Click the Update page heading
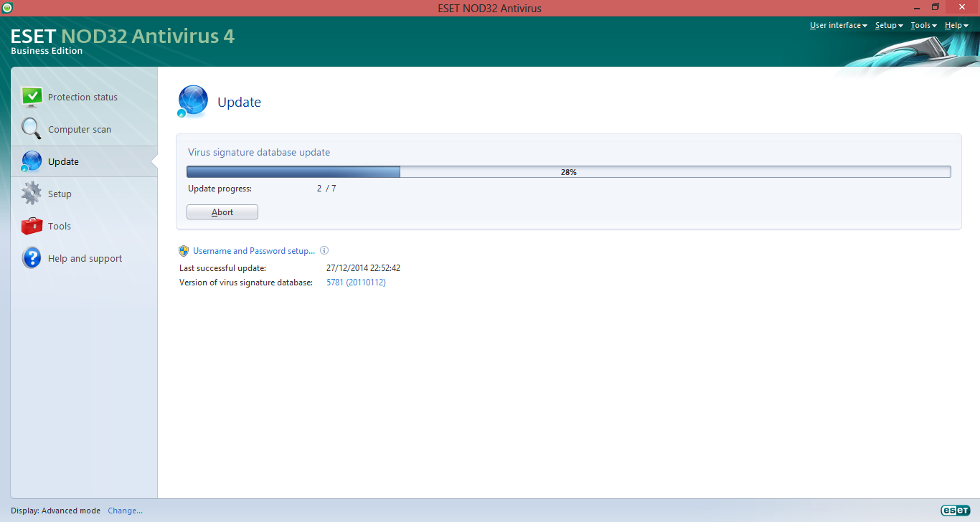The height and width of the screenshot is (522, 980). [x=239, y=103]
